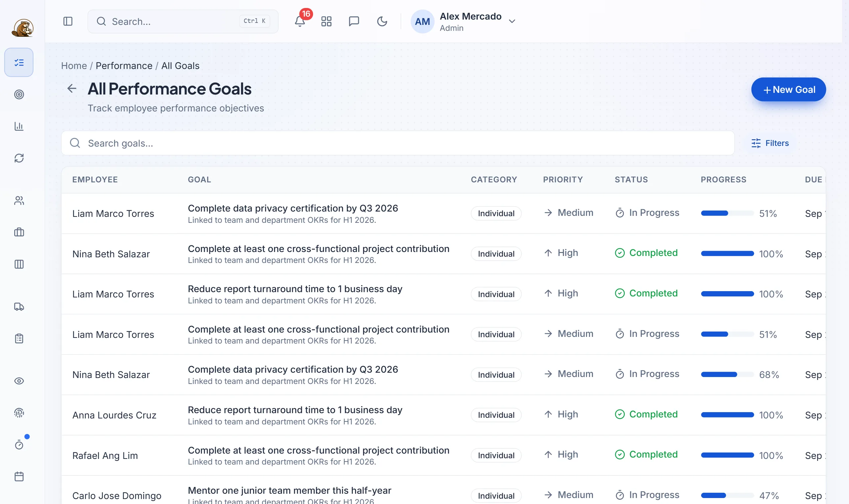Open the calendar sidebar icon
This screenshot has width=849, height=504.
coord(19,476)
